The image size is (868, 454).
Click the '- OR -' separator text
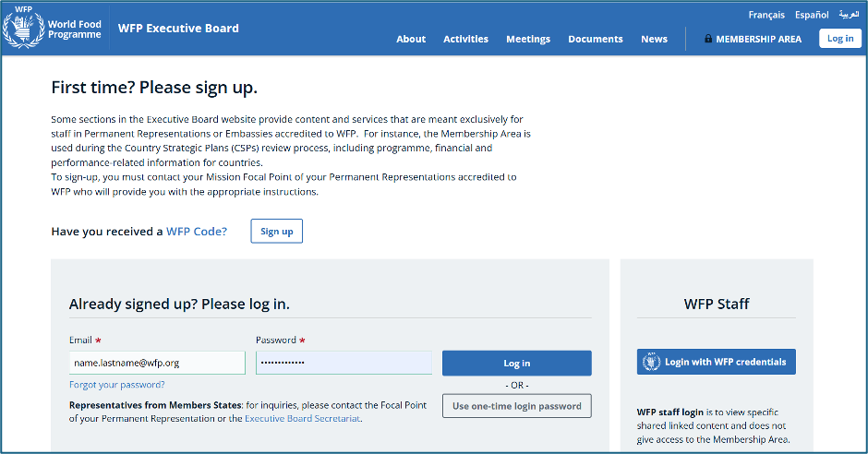tap(516, 385)
